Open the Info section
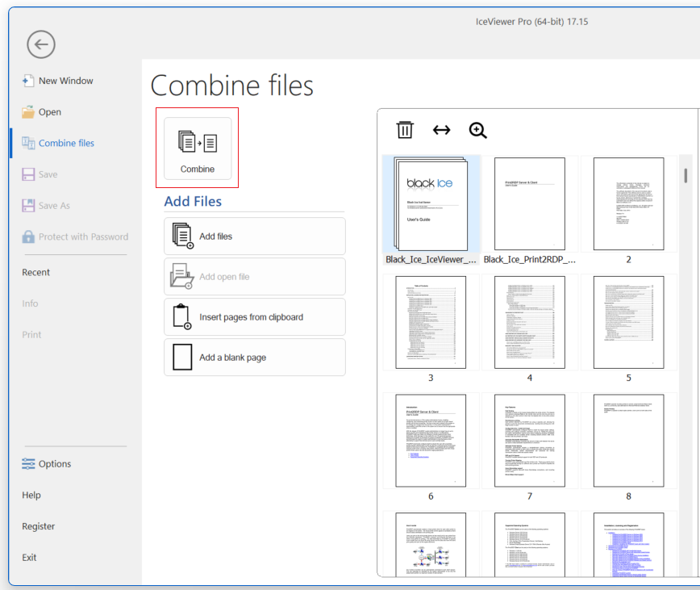Screen dimensions: 700x590 click(30, 303)
